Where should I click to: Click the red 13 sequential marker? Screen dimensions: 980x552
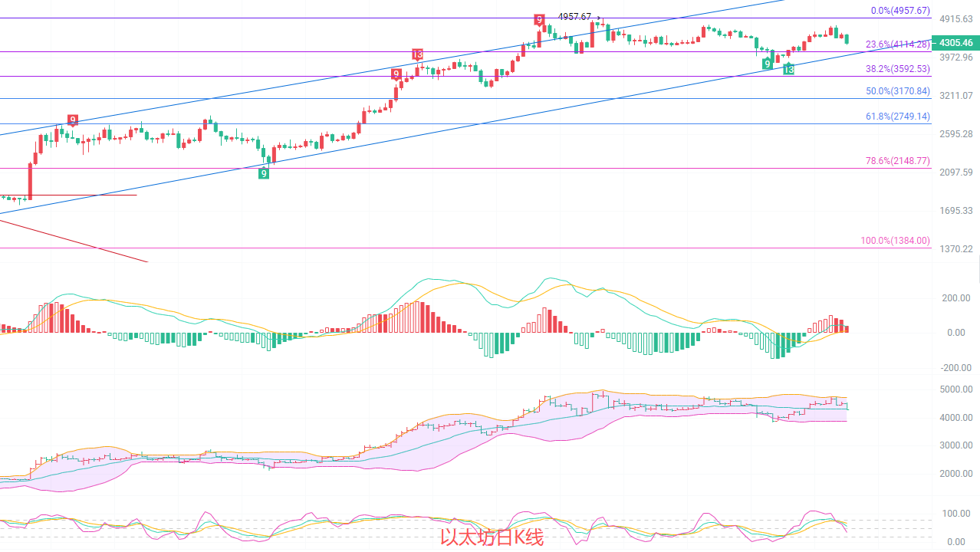[x=417, y=54]
